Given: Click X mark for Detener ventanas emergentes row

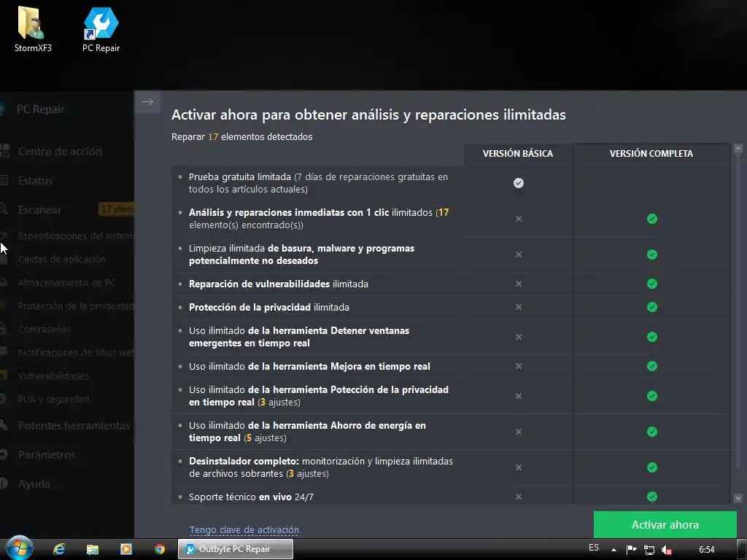Looking at the screenshot, I should coord(519,337).
